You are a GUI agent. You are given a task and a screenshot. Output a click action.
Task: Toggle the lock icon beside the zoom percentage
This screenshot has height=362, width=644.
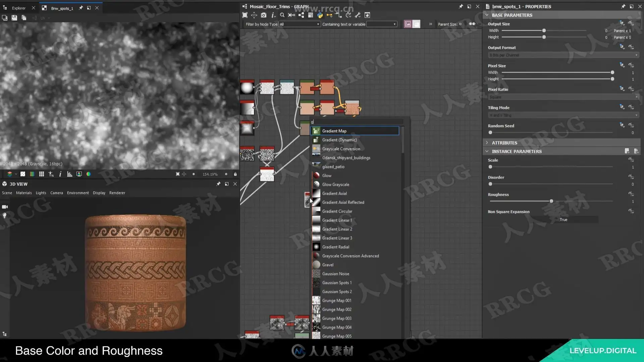[235, 174]
